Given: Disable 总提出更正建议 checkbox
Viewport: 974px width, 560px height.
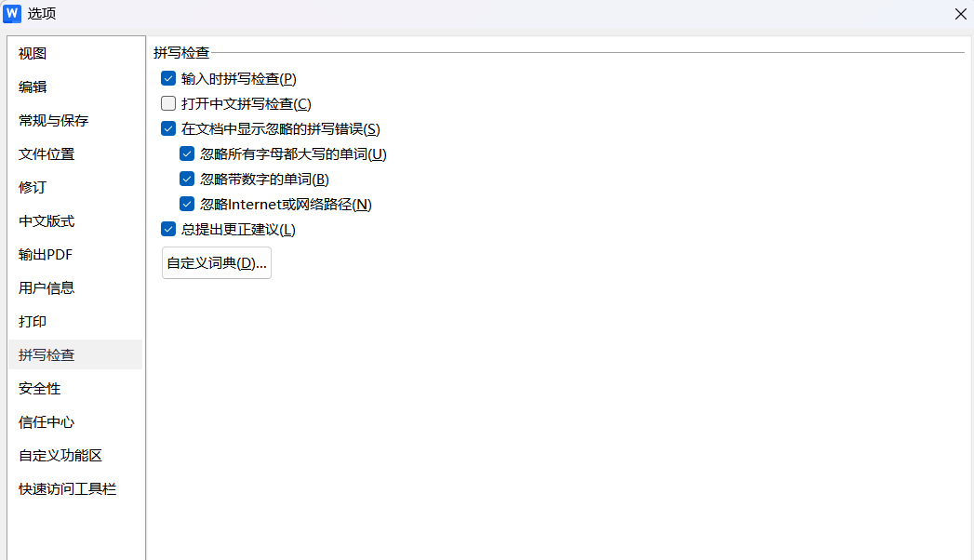Looking at the screenshot, I should (x=168, y=230).
